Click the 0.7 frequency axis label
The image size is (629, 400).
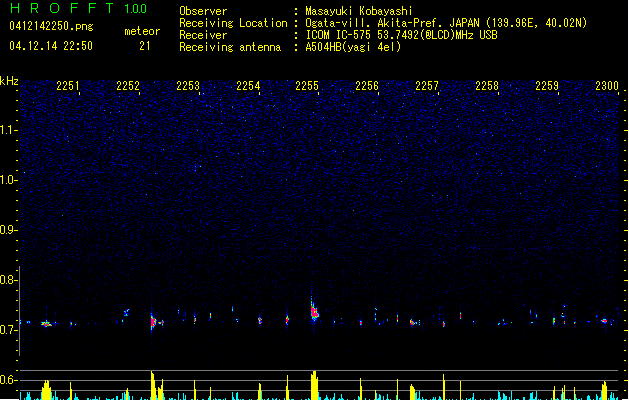pos(8,330)
